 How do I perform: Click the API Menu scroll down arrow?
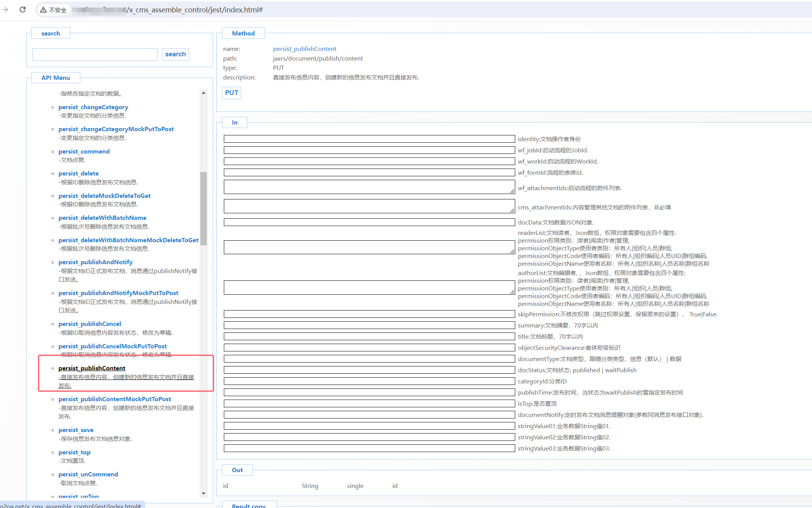point(203,493)
